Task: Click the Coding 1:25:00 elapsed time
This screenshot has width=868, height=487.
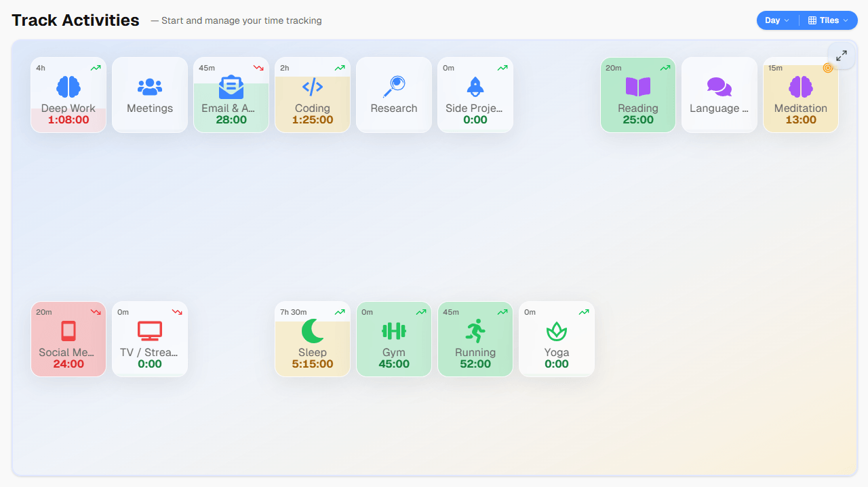Action: [x=313, y=120]
